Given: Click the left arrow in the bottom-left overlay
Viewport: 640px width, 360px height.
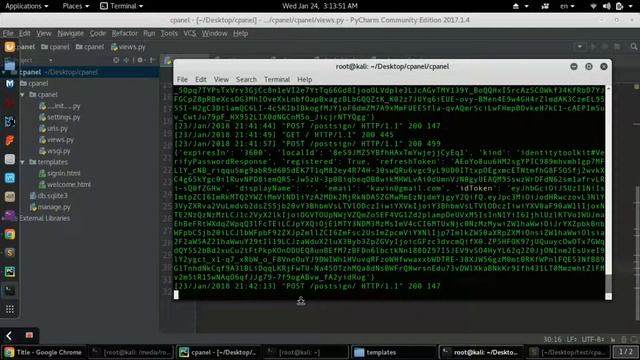Looking at the screenshot, I should point(9,336).
